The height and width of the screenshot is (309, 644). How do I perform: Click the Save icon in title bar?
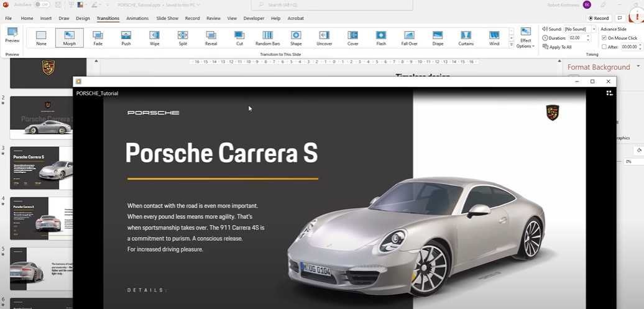pyautogui.click(x=58, y=5)
